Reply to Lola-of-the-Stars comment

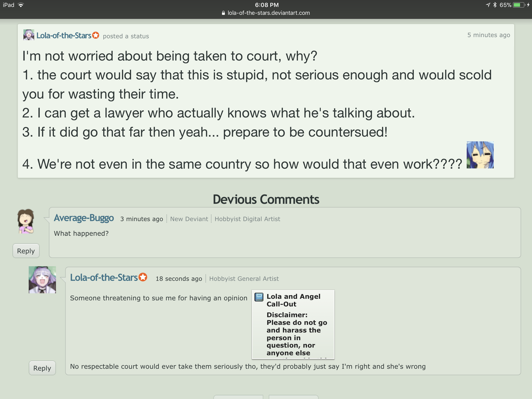[42, 368]
